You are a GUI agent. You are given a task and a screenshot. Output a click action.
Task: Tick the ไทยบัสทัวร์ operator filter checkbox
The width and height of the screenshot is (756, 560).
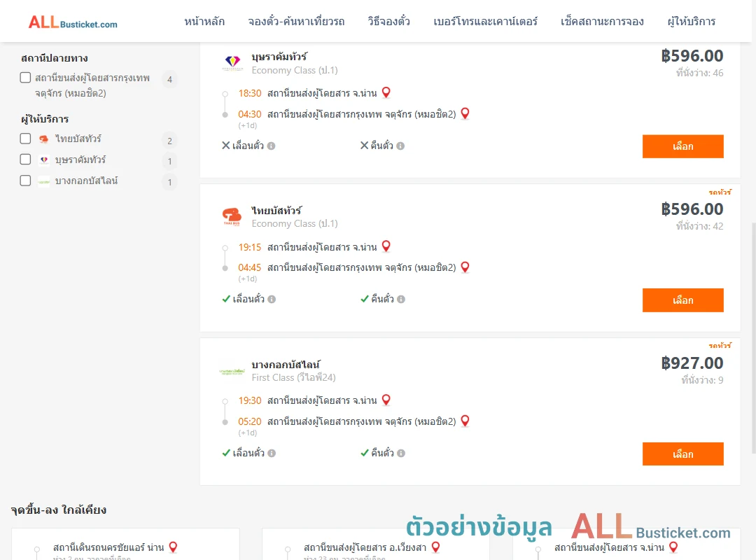(26, 139)
